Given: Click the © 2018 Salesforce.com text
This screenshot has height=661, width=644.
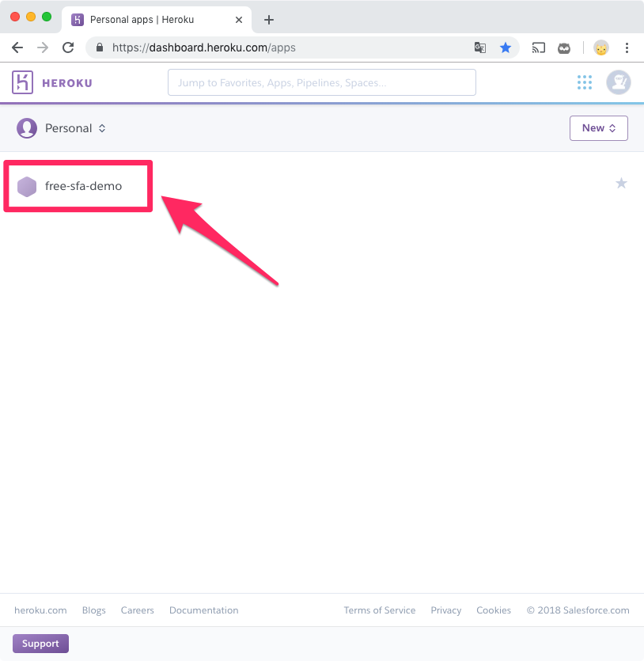Looking at the screenshot, I should (x=578, y=610).
